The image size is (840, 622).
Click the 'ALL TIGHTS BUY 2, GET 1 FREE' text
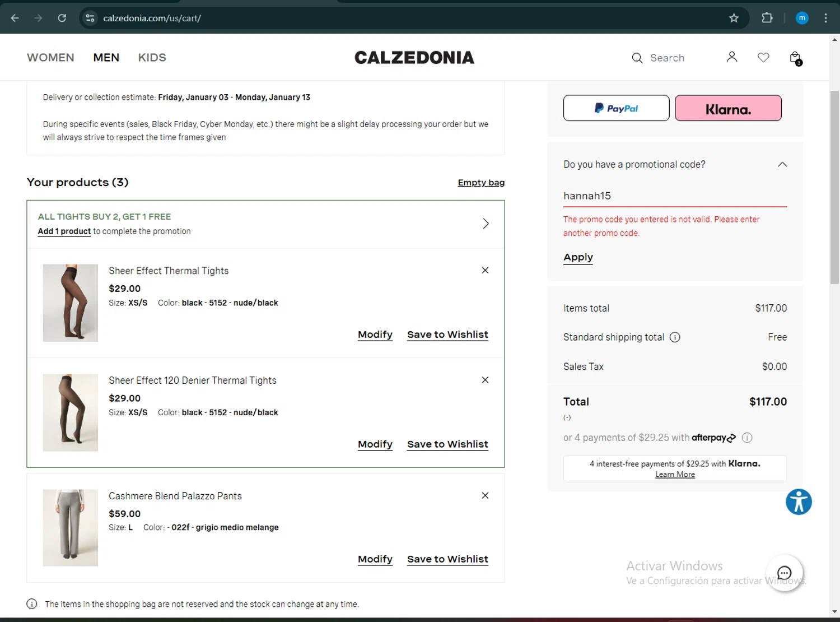coord(105,216)
